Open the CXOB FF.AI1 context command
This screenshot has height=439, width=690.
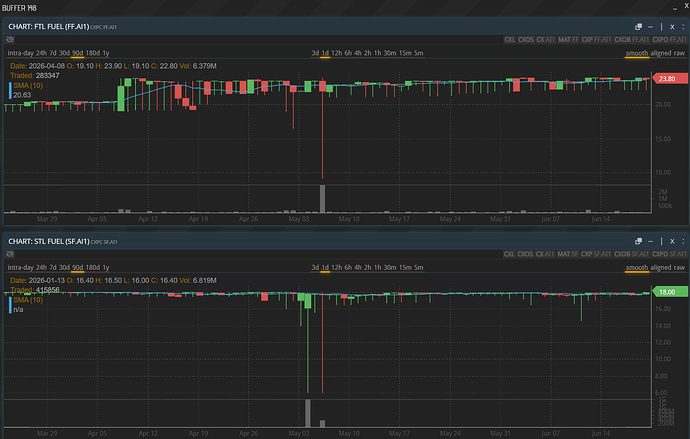pos(631,40)
